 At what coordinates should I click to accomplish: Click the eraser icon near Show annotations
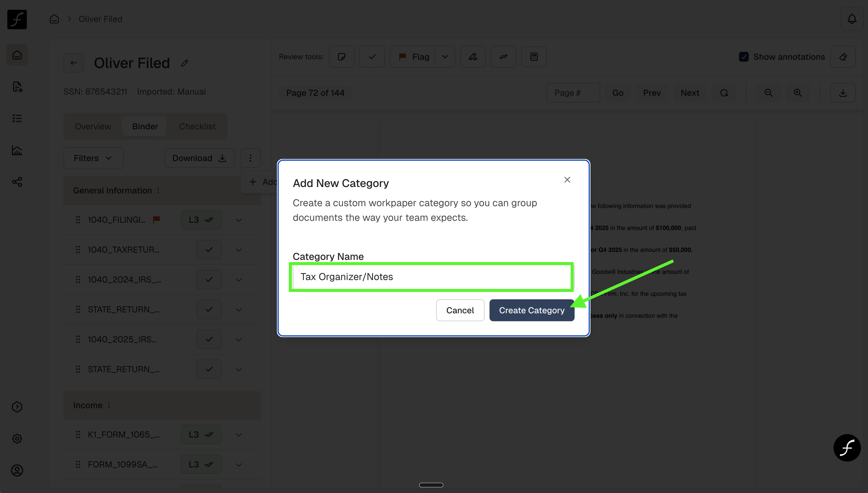tap(843, 56)
